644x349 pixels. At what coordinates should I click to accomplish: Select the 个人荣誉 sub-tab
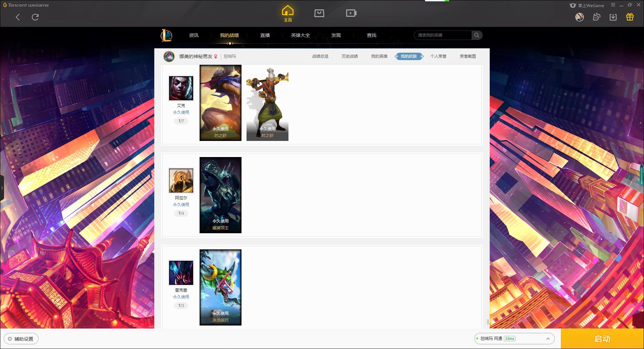click(x=438, y=56)
